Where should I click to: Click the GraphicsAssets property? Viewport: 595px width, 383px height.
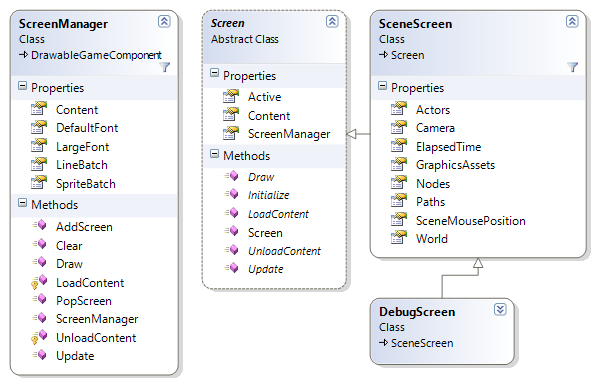point(455,165)
